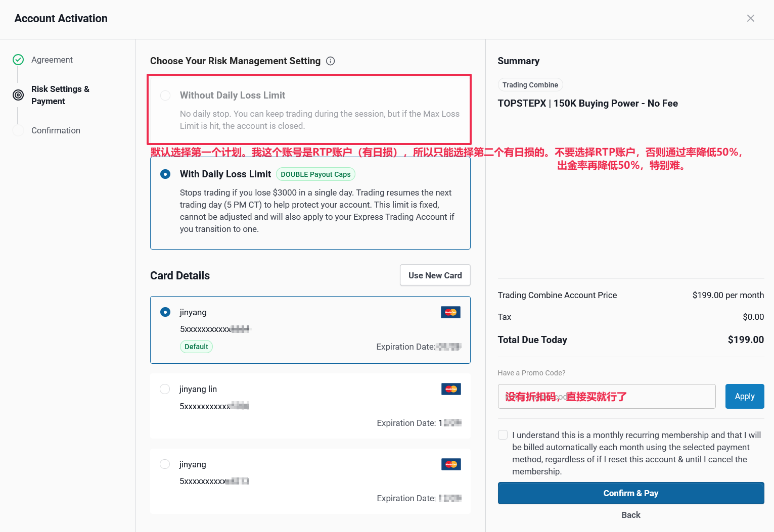Select the Without Daily Loss Limit radio
Screen dimensions: 774x532
coord(165,95)
